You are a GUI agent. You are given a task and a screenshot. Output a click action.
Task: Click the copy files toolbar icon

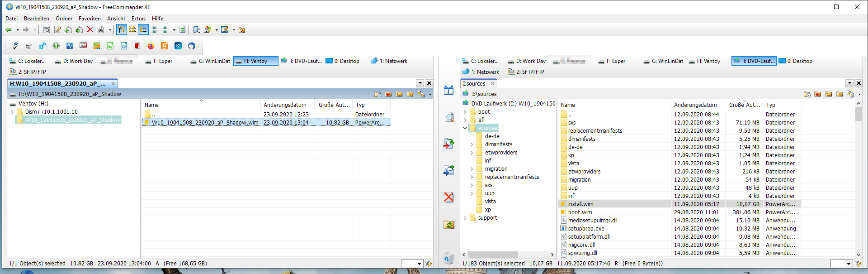coord(68,30)
